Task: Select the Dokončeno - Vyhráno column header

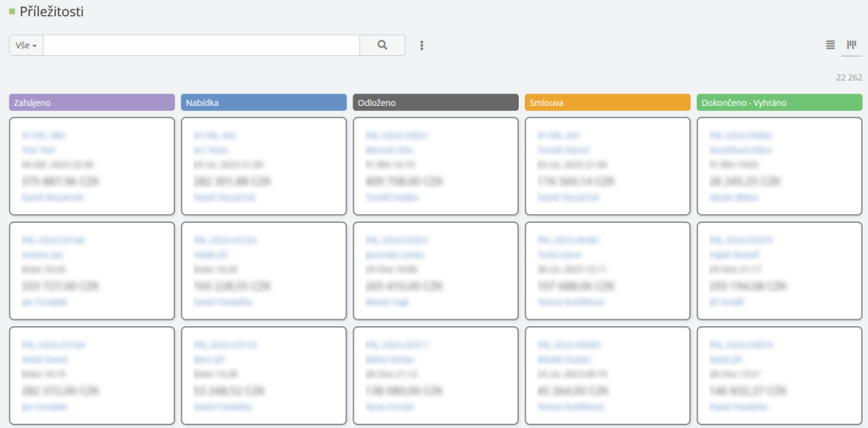Action: (779, 103)
